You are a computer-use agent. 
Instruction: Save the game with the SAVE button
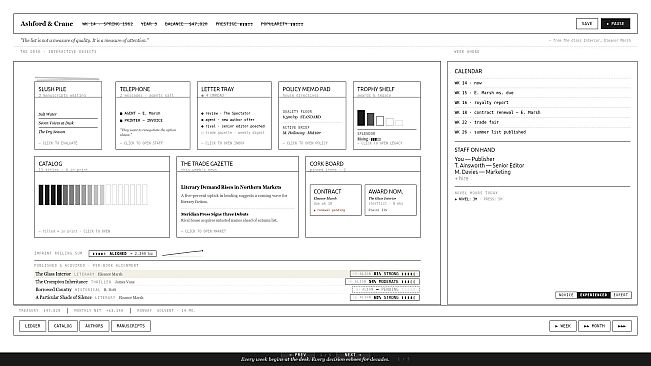(587, 24)
